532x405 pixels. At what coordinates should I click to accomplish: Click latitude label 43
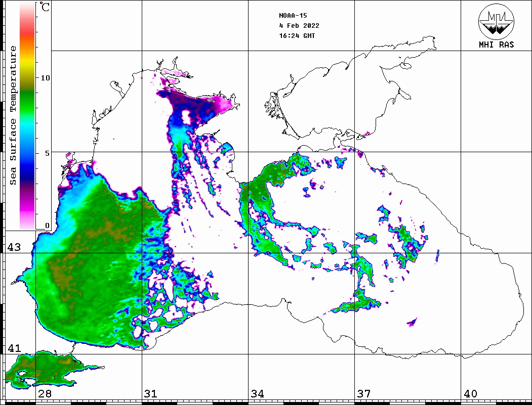[14, 247]
